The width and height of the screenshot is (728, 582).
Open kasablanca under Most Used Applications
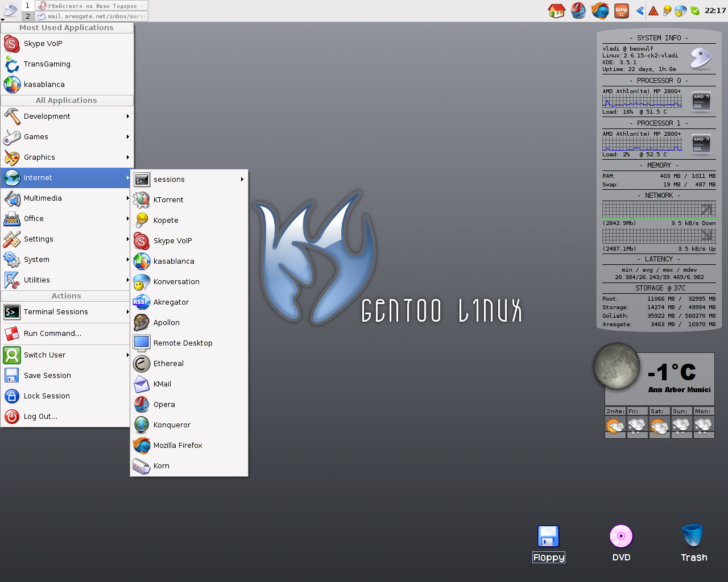[x=67, y=85]
